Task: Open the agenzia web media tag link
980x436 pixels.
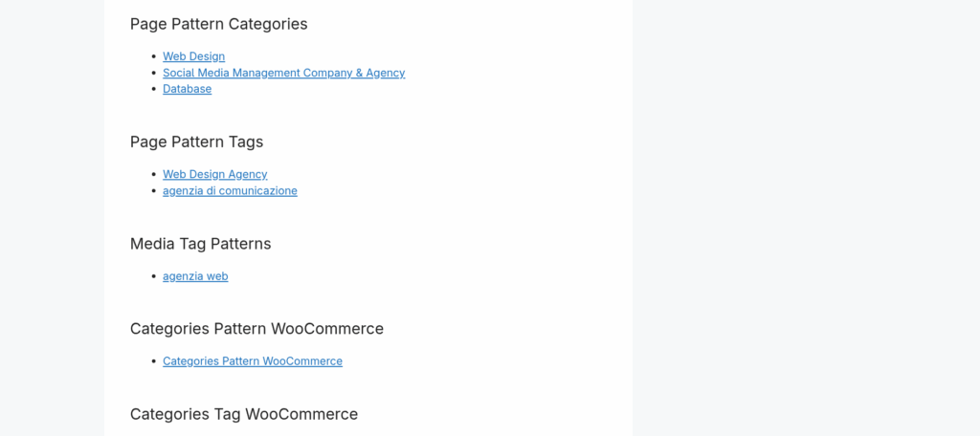Action: point(195,276)
